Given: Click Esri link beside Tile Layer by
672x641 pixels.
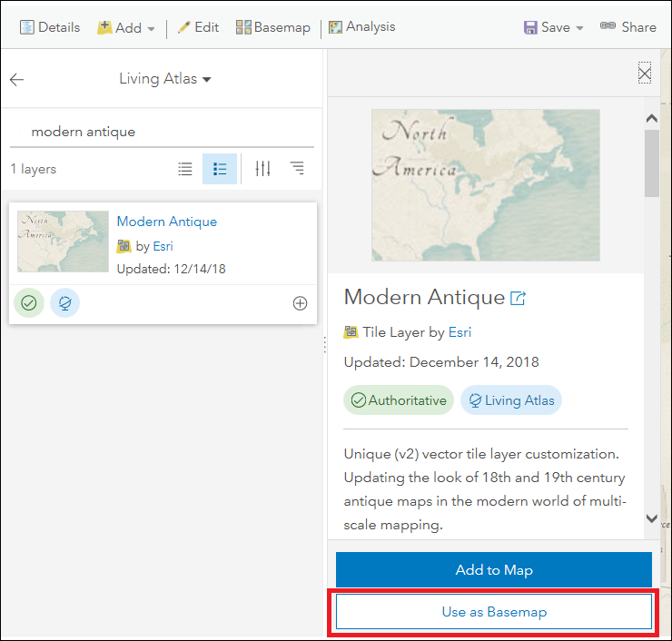Looking at the screenshot, I should pos(460,332).
